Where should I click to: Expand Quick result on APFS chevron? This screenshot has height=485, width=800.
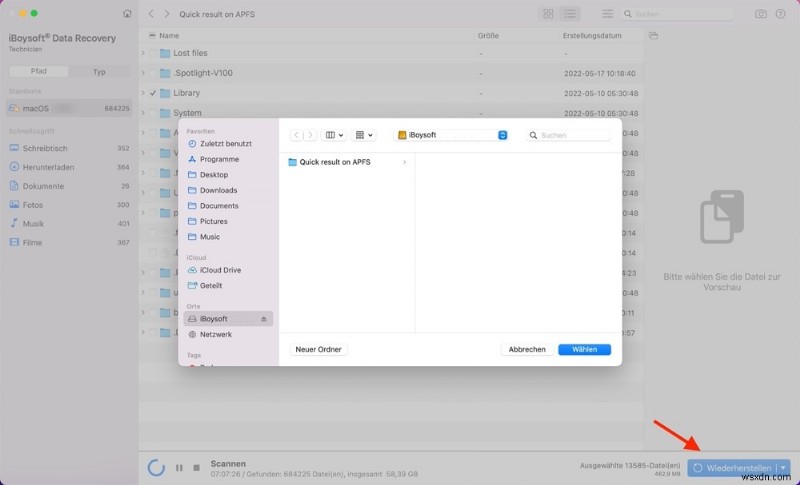coord(405,162)
